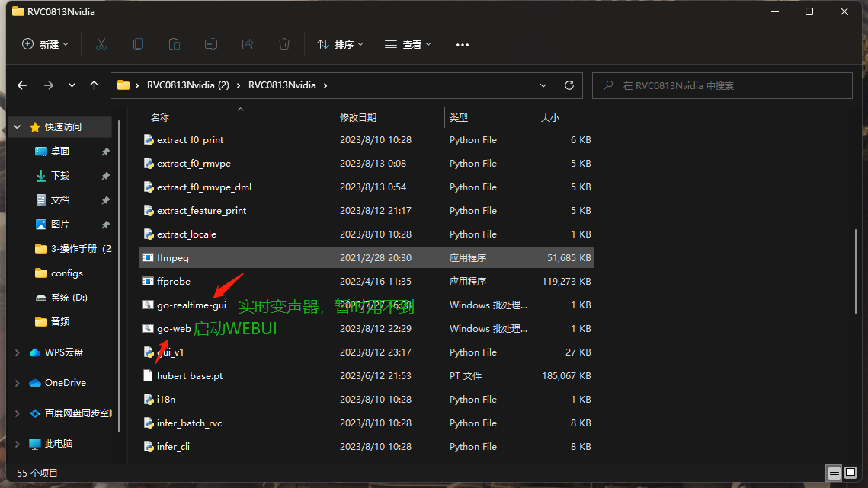
Task: Select the go-web batch file
Action: [175, 328]
